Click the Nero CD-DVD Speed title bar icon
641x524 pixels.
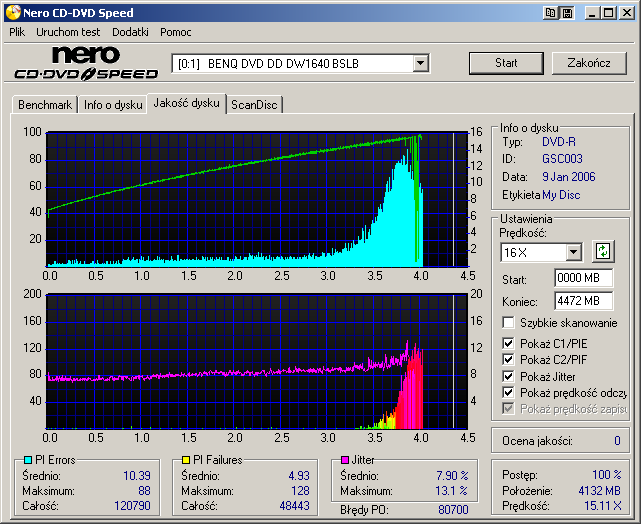[13, 13]
